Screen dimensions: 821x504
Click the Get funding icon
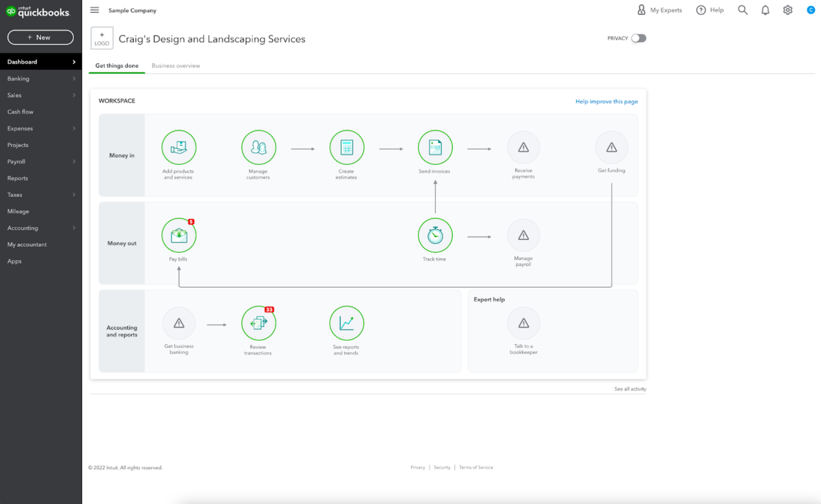click(x=611, y=147)
